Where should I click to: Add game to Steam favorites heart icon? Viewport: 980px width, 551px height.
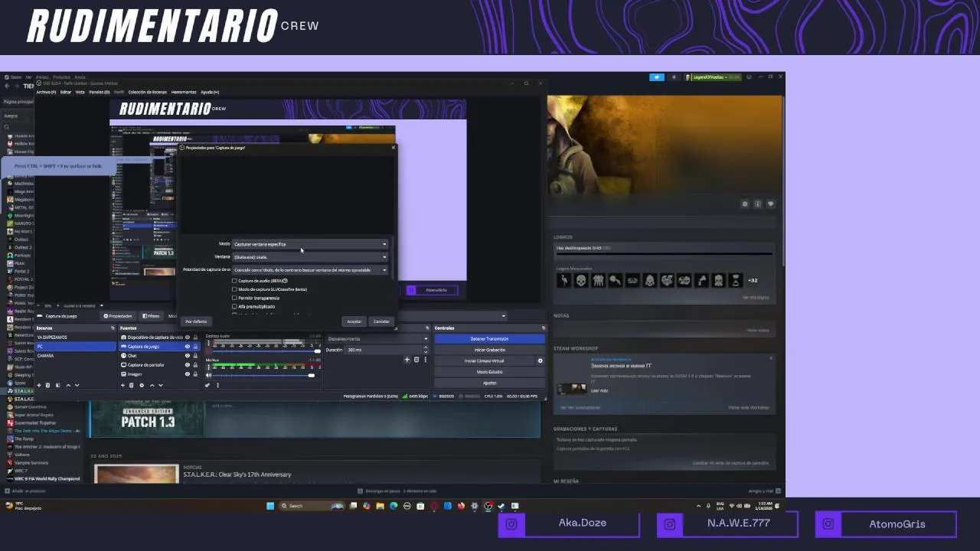[x=771, y=204]
